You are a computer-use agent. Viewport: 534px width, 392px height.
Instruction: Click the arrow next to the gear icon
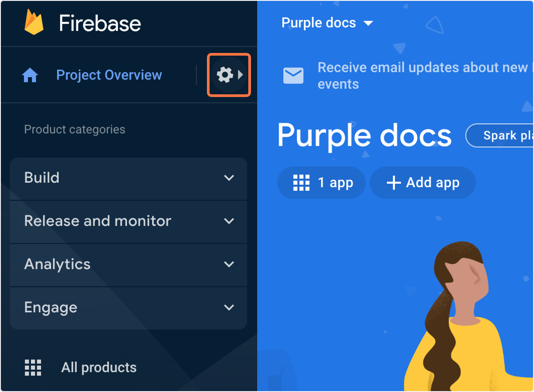click(x=241, y=75)
